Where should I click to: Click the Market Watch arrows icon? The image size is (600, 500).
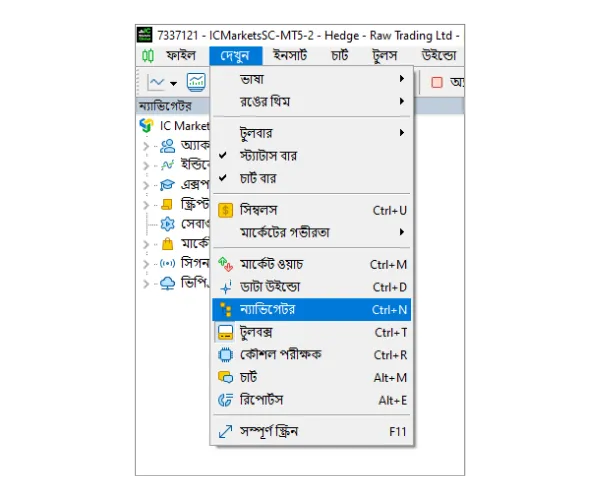(225, 264)
